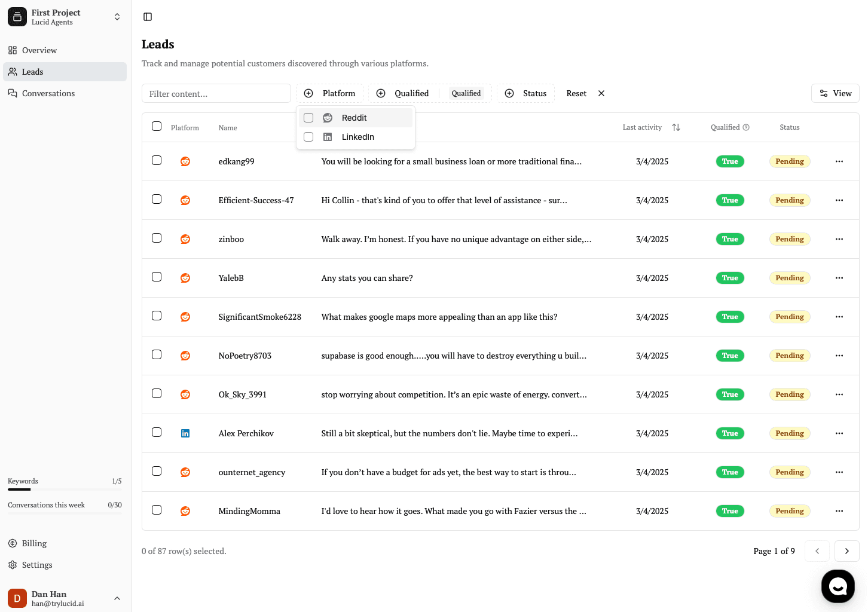Click the Qualified column info icon
This screenshot has height=612, width=868.
coord(747,127)
